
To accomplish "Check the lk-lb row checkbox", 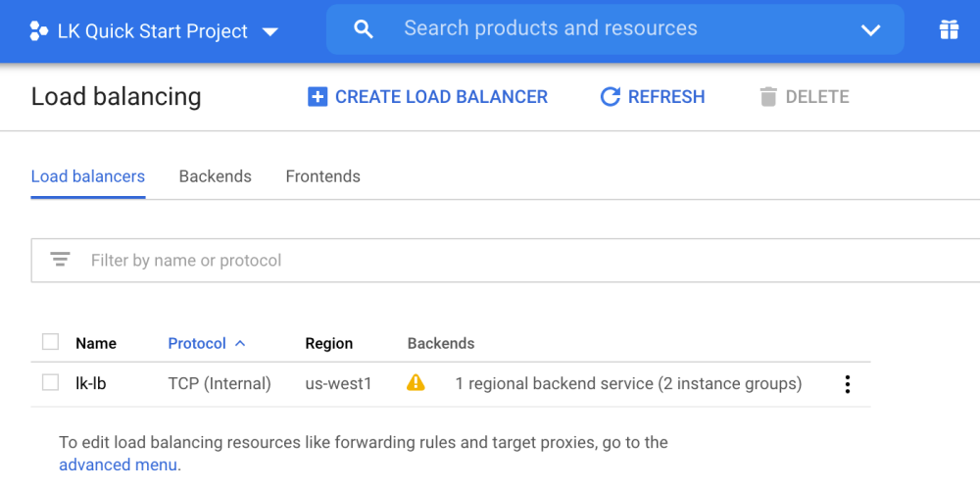I will (x=50, y=383).
